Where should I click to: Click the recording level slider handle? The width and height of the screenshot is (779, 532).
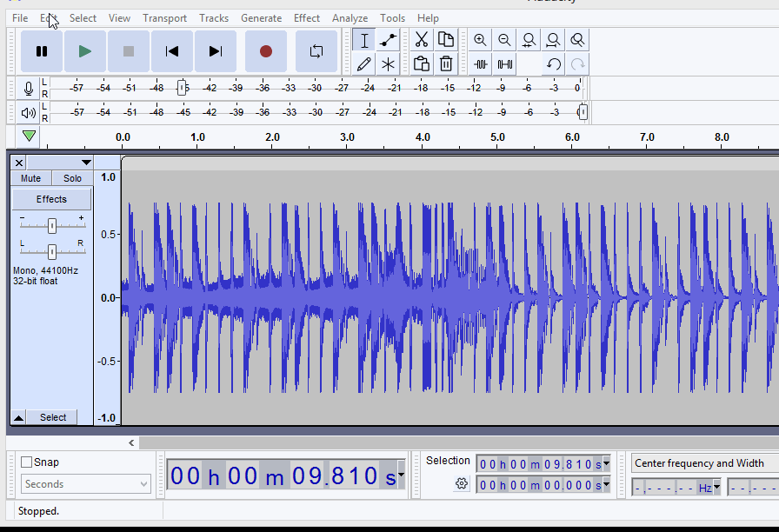[182, 88]
